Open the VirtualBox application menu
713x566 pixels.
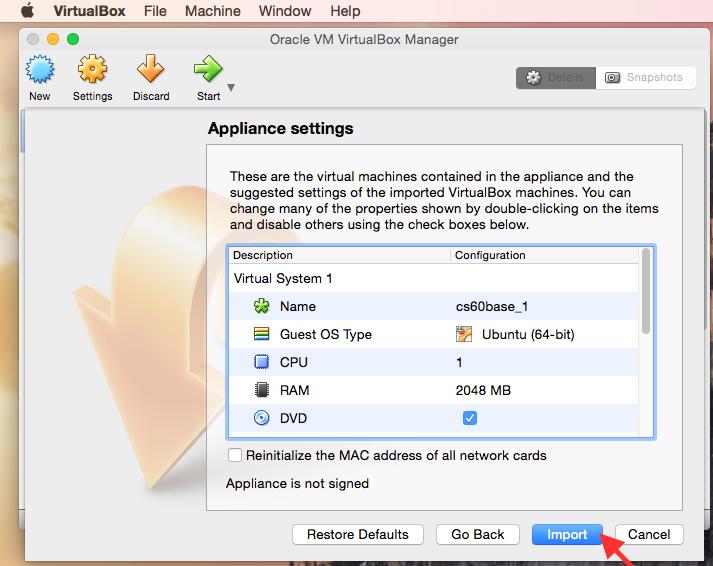point(89,10)
